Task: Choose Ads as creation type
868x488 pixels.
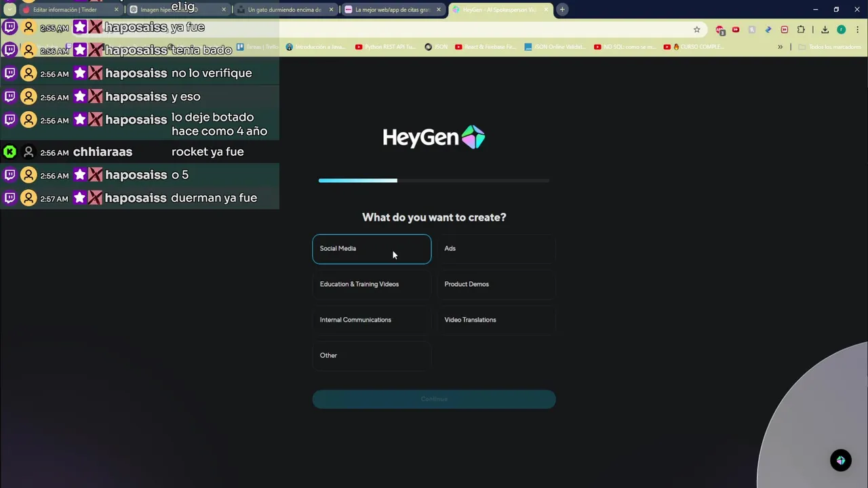Action: 496,249
